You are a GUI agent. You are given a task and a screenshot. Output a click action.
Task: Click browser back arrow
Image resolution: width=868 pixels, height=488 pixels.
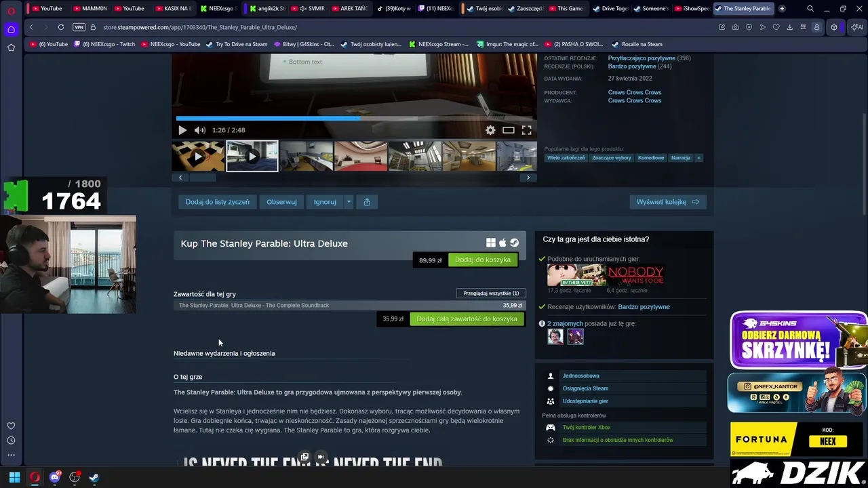[x=31, y=27]
